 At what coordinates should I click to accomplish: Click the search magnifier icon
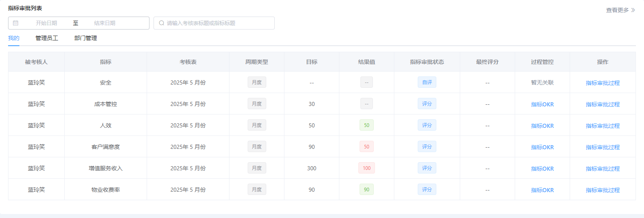click(162, 23)
